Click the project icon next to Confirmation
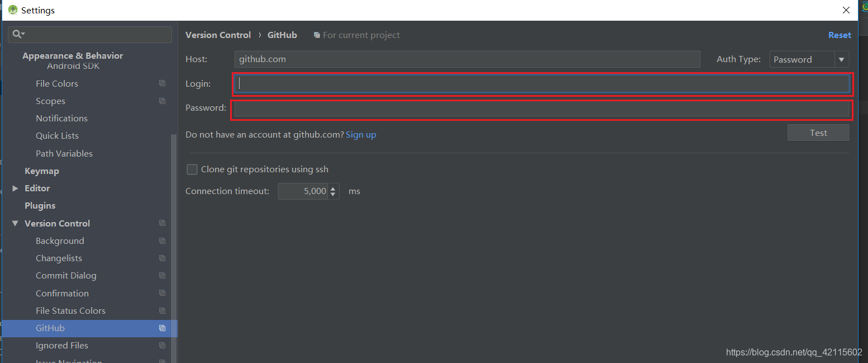868x363 pixels. pos(162,293)
